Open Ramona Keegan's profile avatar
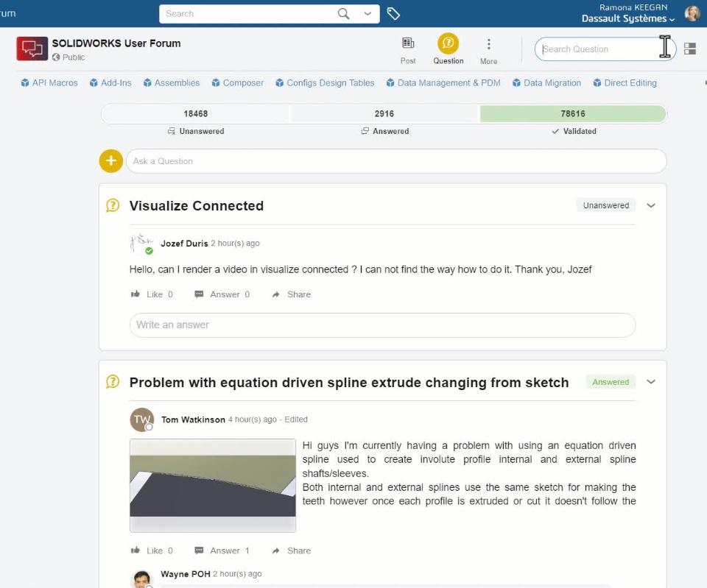 pyautogui.click(x=692, y=13)
